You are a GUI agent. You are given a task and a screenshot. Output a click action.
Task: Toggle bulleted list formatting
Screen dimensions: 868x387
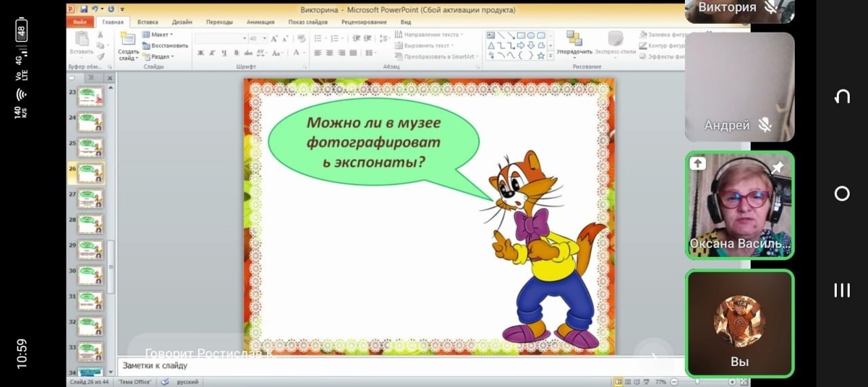[319, 39]
